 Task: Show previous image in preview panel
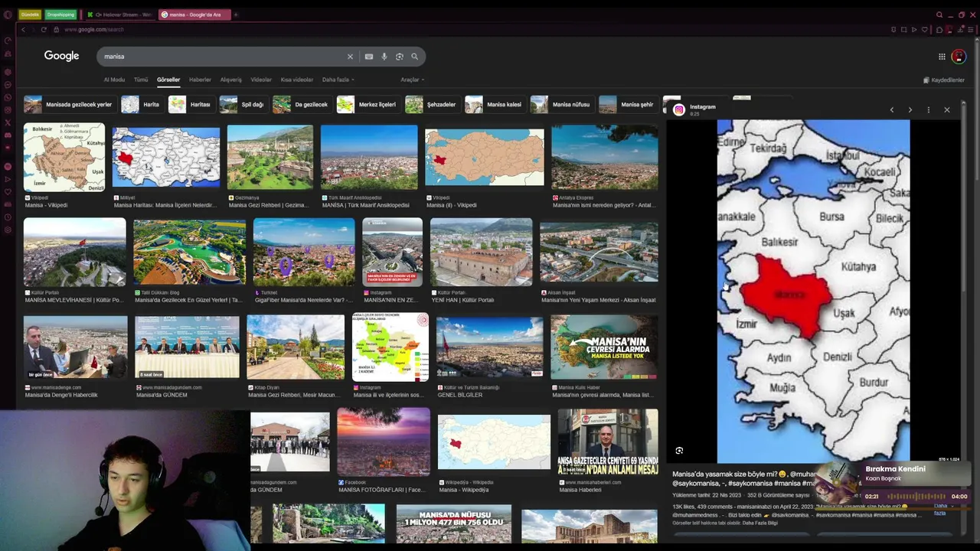tap(892, 110)
